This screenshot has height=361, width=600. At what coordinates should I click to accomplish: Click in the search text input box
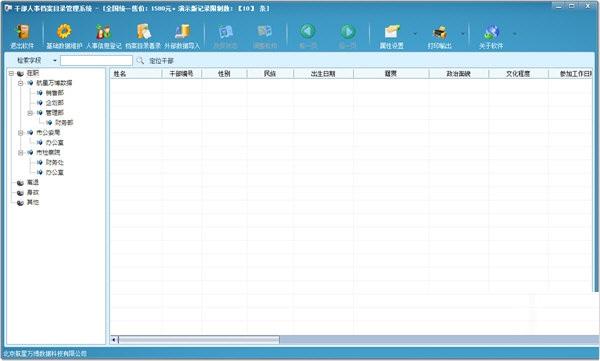(96, 60)
